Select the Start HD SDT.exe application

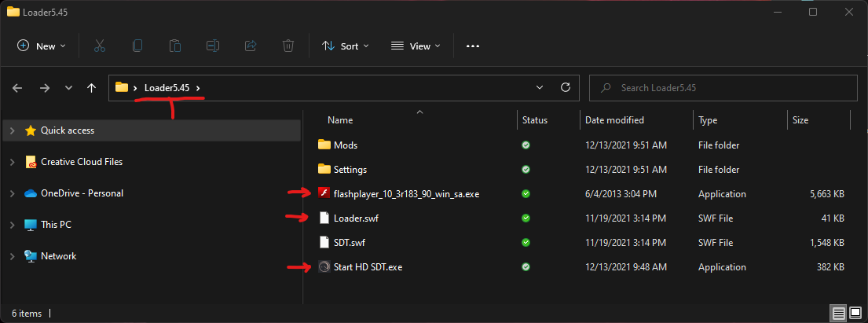(368, 266)
